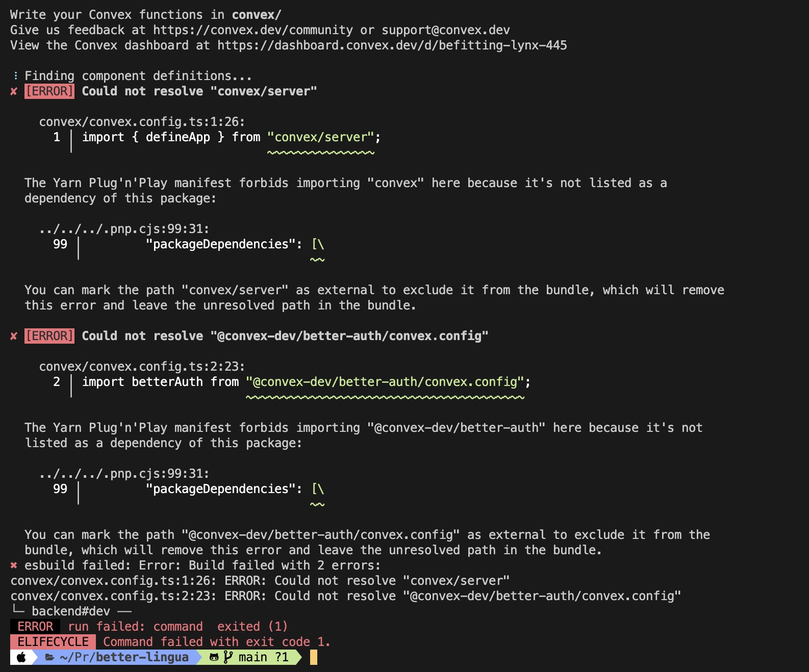Screen dimensions: 809x672
Task: Click the convex/convex.config.ts:1:26 file reference
Action: tap(142, 122)
